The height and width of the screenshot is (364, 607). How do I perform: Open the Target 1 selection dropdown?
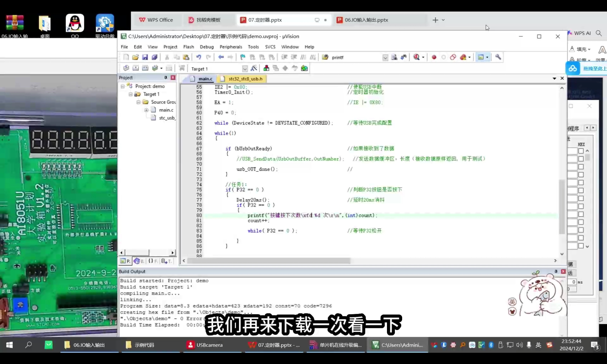245,69
